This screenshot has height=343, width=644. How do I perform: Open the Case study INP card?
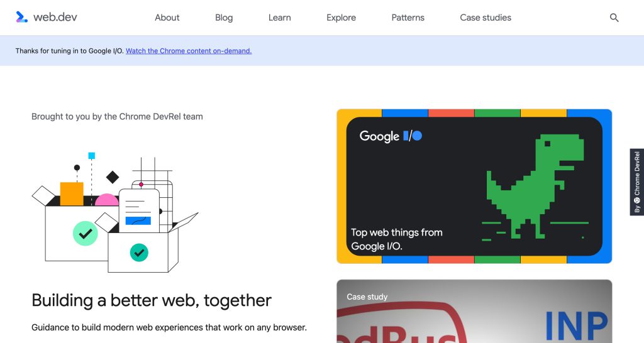click(x=474, y=312)
